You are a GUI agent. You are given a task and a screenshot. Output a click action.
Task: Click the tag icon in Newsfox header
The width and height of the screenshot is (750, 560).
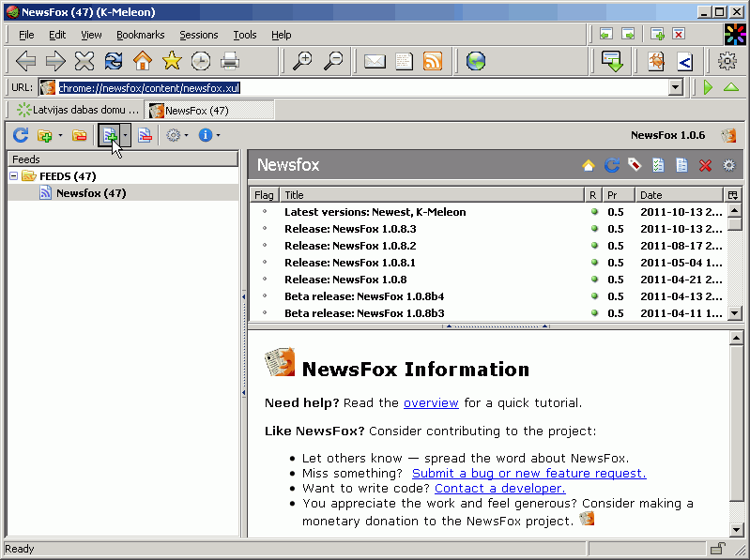635,165
